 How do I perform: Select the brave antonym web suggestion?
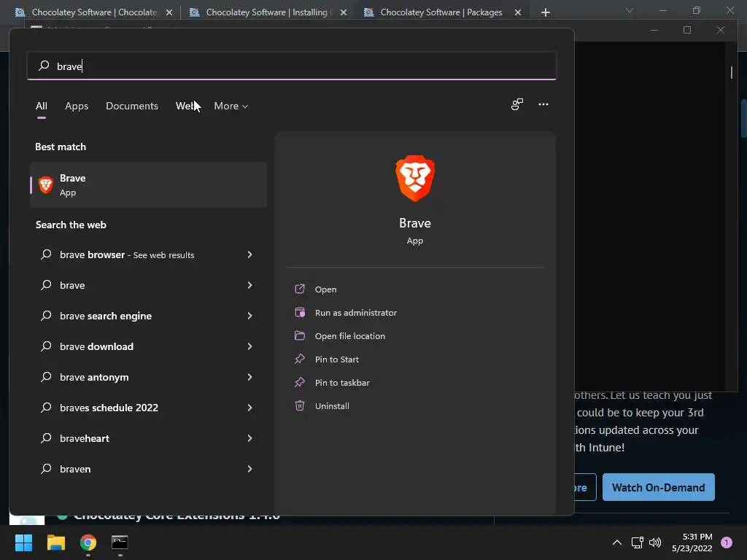148,377
